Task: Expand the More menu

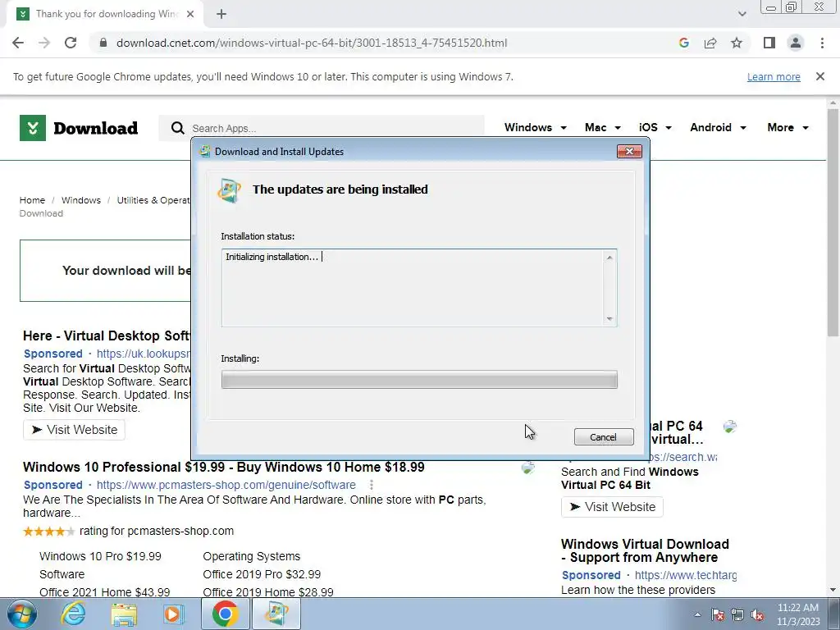Action: (x=787, y=127)
